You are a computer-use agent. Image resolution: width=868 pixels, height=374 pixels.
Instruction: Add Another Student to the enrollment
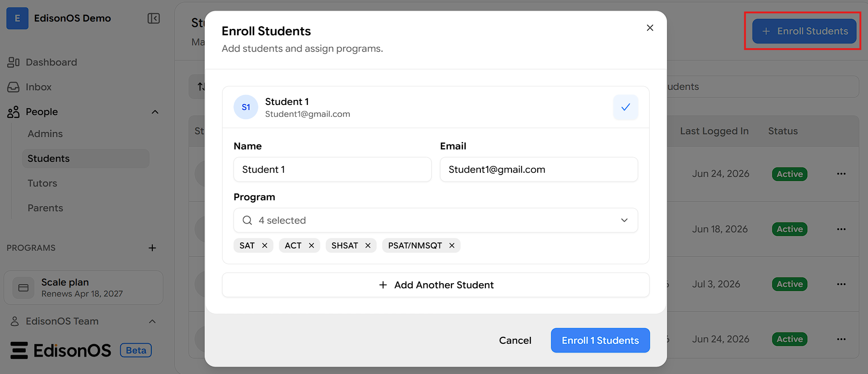pos(436,285)
